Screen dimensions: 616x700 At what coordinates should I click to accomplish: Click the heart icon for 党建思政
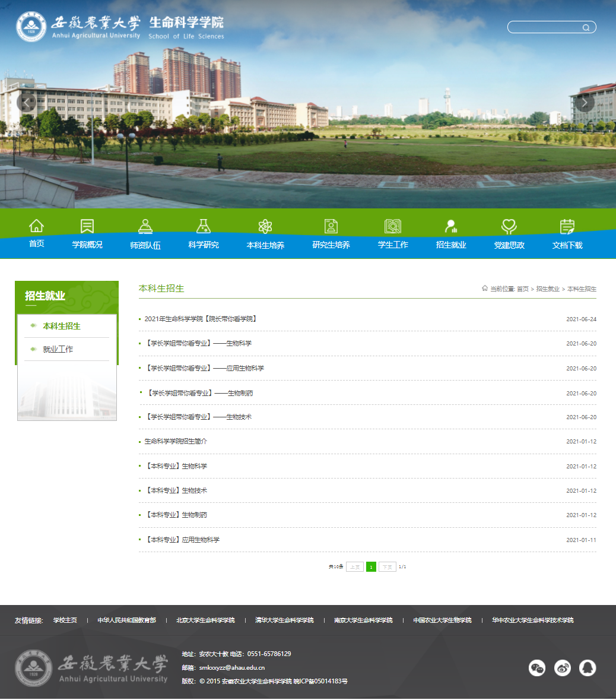pos(509,226)
